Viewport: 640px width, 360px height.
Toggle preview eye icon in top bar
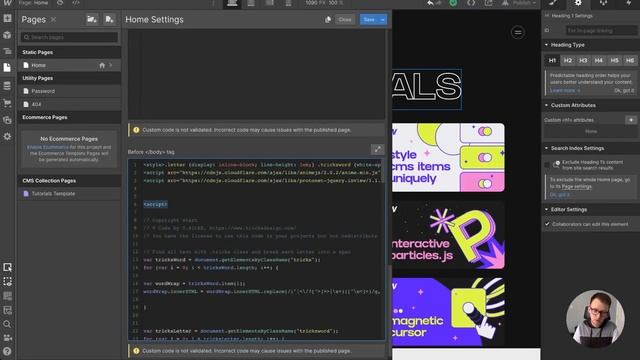(x=60, y=3)
